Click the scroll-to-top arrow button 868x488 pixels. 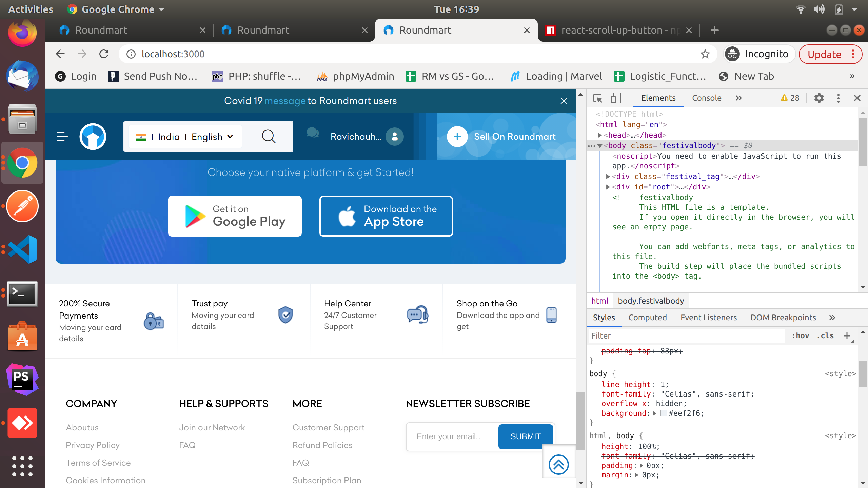(x=558, y=464)
